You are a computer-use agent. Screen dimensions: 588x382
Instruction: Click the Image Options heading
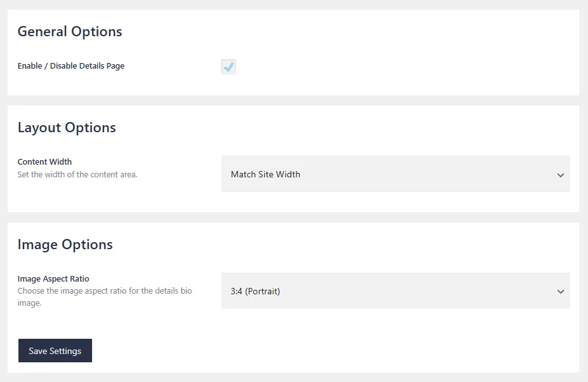[x=65, y=245]
